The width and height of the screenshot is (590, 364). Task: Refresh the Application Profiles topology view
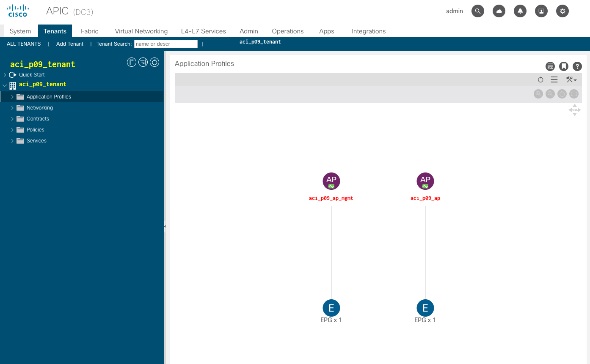540,80
